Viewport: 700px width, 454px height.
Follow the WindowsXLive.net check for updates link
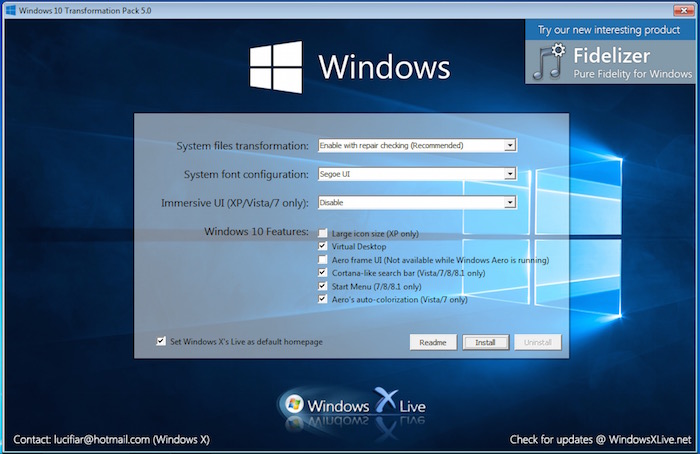click(601, 438)
